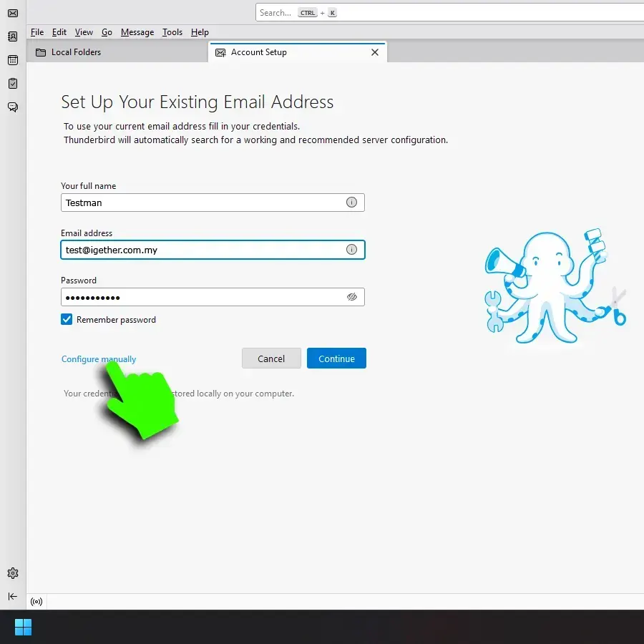Viewport: 644px width, 644px height.
Task: Open the Tools menu
Action: (x=172, y=32)
